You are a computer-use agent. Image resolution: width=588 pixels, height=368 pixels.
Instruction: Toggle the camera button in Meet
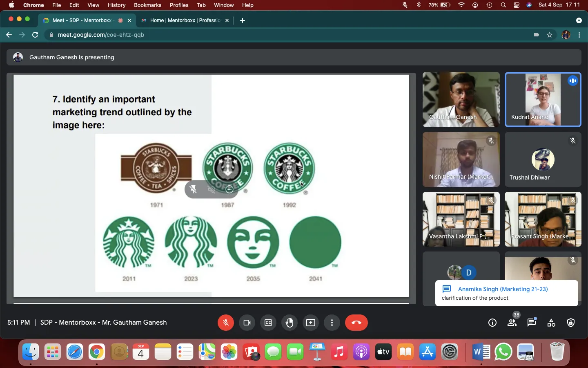pos(247,323)
